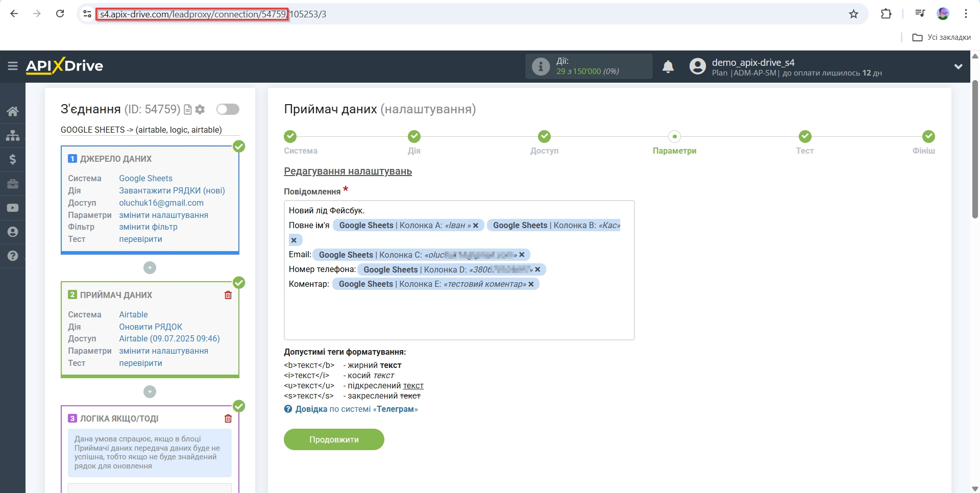This screenshot has width=980, height=493.
Task: Open the Airtable system link in ПРИЙМАЧ ДАНИХ
Action: click(133, 314)
